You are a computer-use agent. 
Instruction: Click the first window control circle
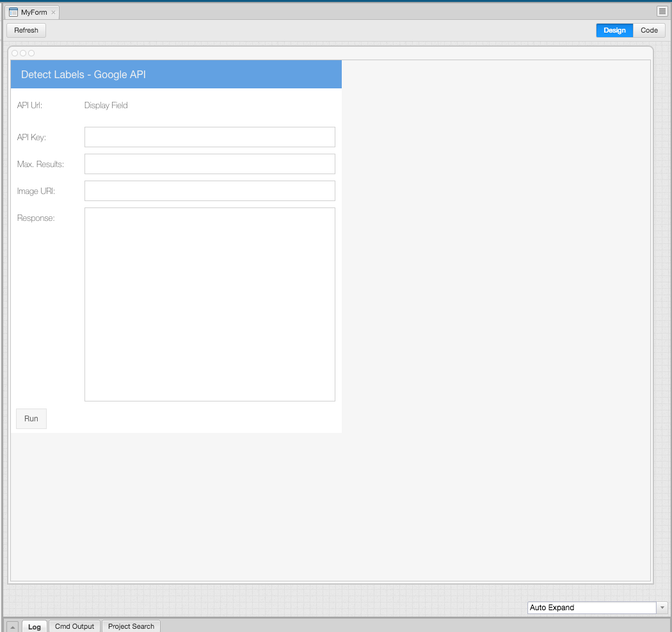coord(15,53)
